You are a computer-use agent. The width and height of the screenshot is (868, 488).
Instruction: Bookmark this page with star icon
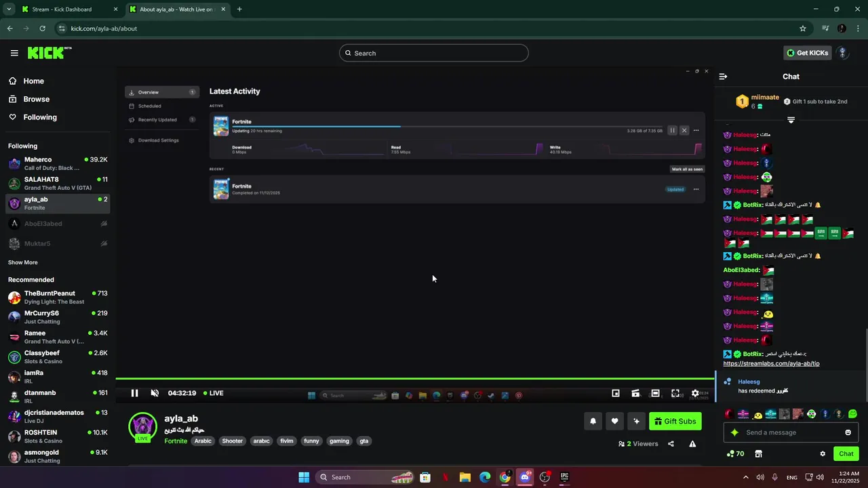point(803,28)
